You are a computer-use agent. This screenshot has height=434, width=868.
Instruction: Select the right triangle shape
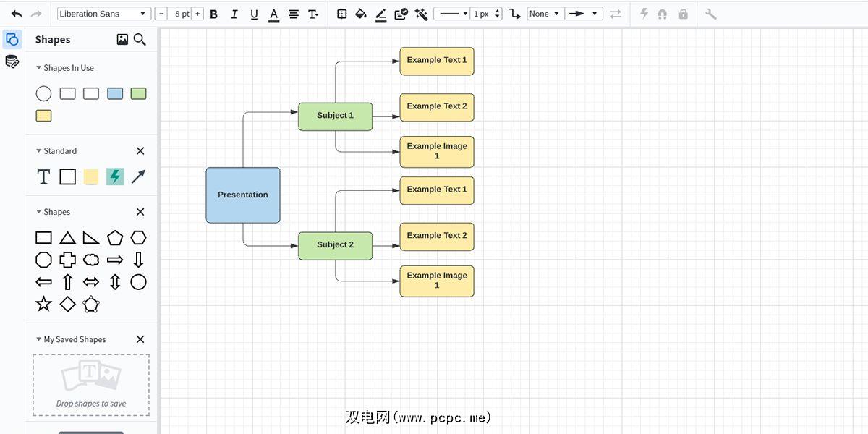pos(91,237)
